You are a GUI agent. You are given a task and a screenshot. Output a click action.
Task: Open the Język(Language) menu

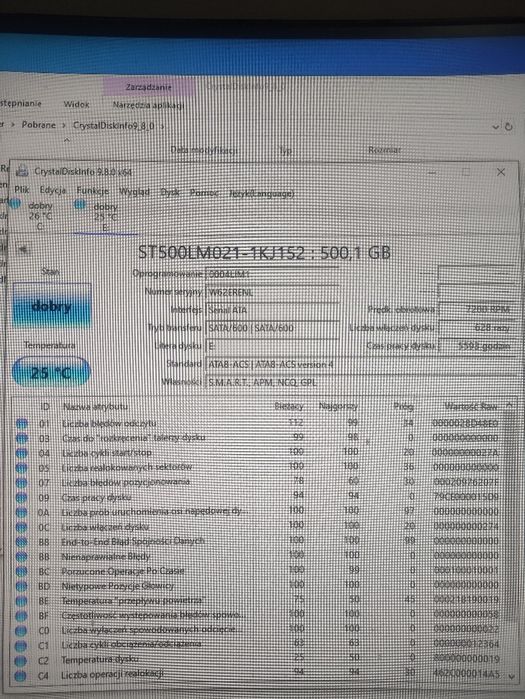pos(262,194)
